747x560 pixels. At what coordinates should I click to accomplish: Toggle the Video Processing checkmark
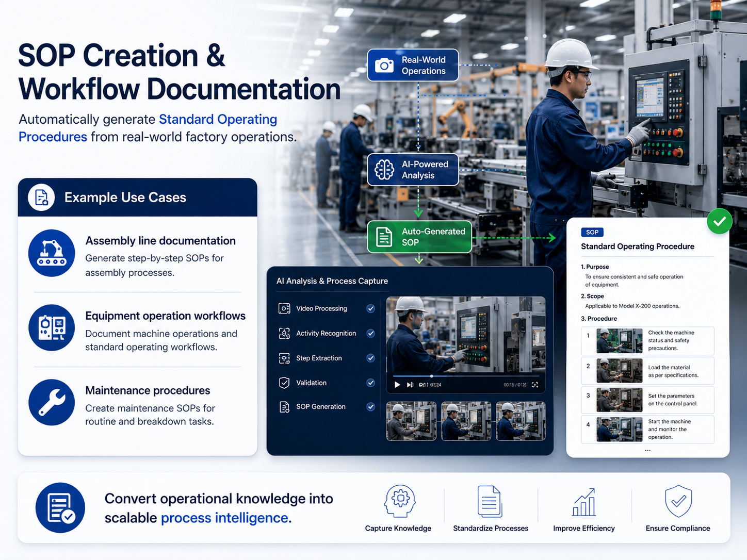pos(370,308)
